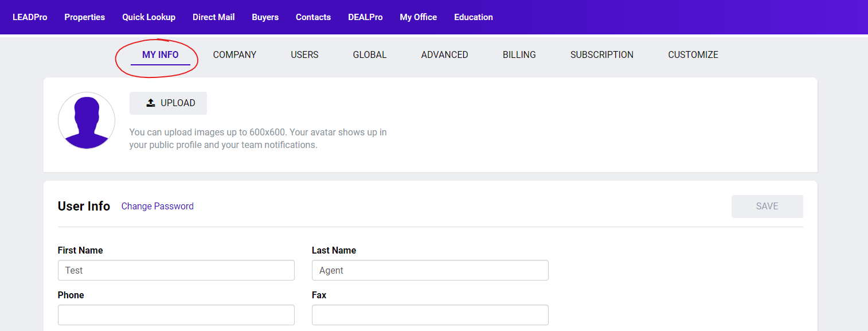Click the profile avatar silhouette image

87,120
